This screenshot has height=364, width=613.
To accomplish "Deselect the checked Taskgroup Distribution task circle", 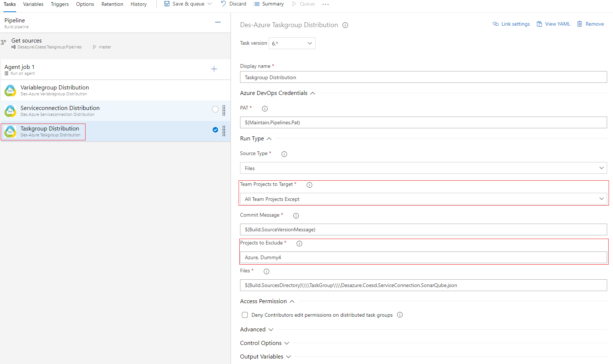I will (x=215, y=130).
